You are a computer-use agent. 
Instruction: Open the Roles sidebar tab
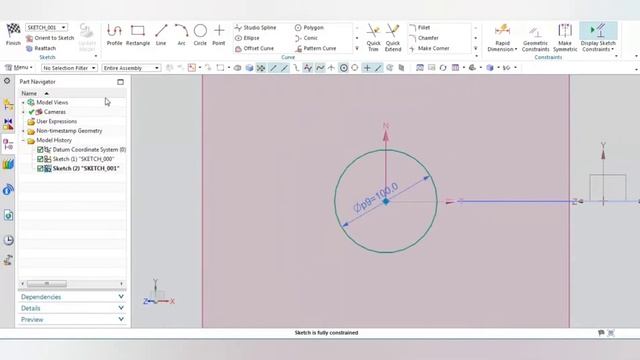click(x=8, y=260)
